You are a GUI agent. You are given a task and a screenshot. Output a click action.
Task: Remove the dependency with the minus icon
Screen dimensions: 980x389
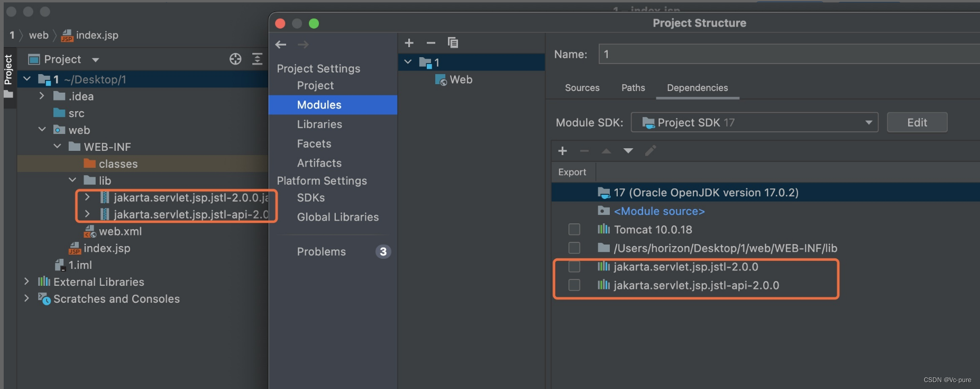pos(584,151)
